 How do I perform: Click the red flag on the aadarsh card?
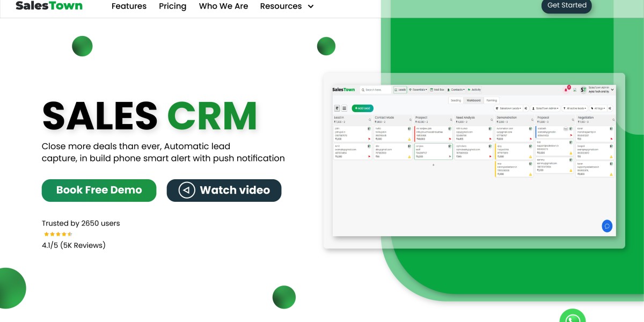tap(571, 135)
